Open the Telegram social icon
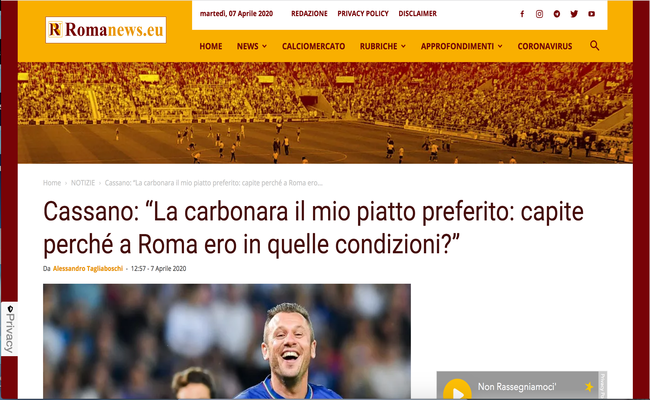Viewport: 650px width, 400px height. coord(557,14)
